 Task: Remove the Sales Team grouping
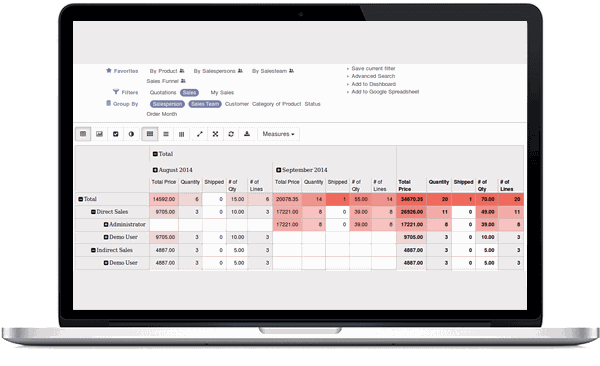point(205,104)
